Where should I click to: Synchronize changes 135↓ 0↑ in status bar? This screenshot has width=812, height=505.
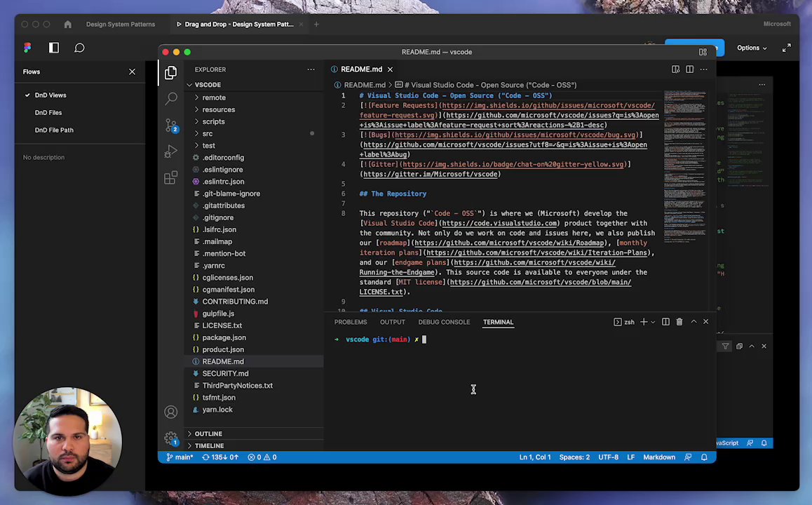click(x=220, y=457)
